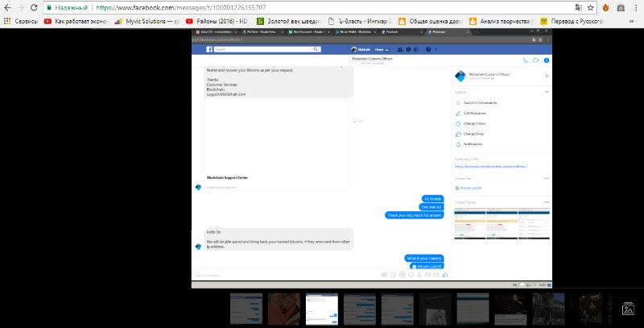Open the 'Myvic Solutions' bookmark
The height and width of the screenshot is (328, 644).
(147, 21)
